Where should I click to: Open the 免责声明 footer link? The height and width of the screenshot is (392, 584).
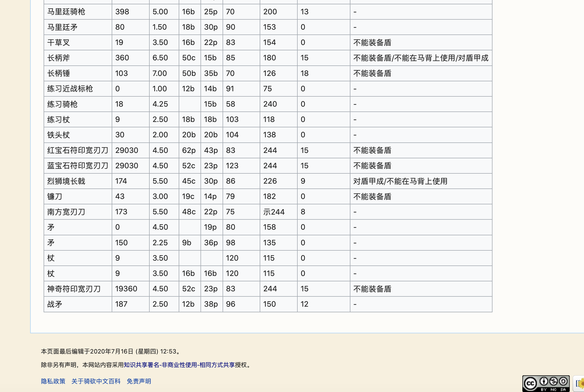pyautogui.click(x=139, y=381)
